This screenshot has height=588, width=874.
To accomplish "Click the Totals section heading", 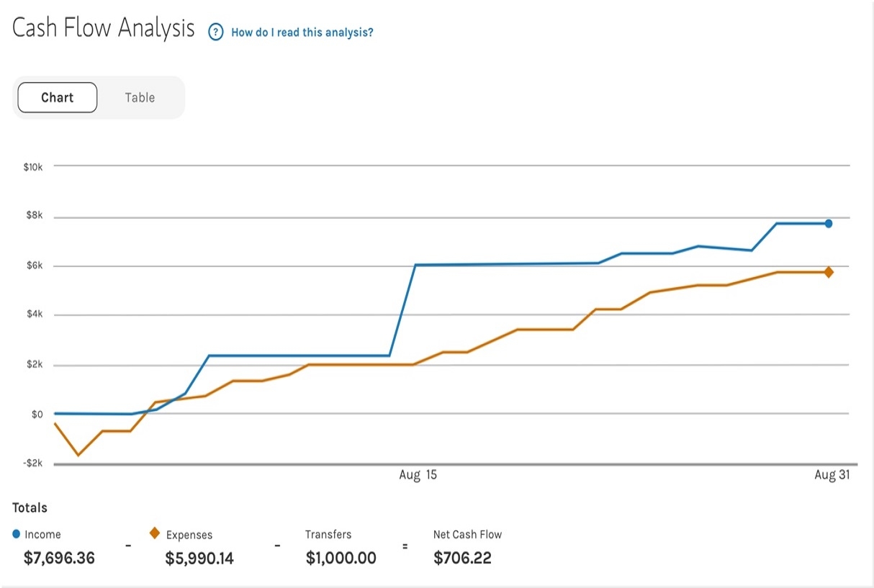I will pos(30,507).
